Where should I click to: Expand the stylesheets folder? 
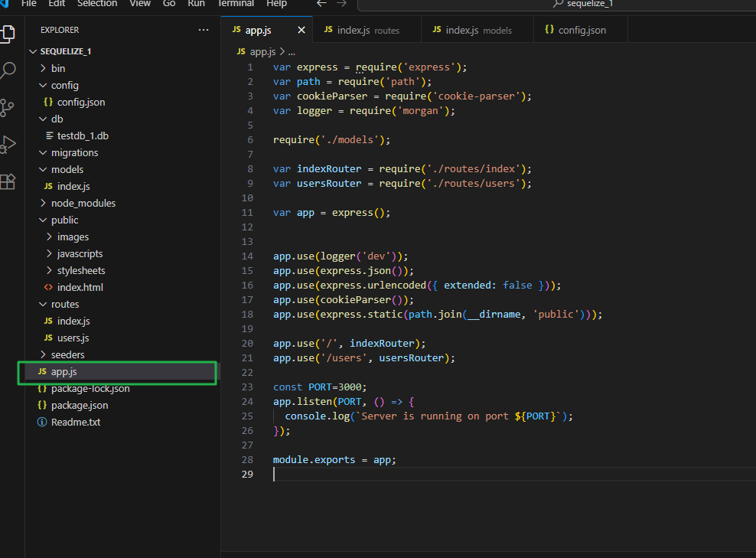point(49,270)
